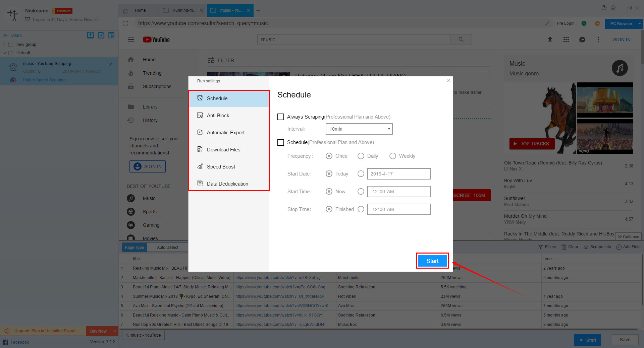Select Today as start date
The height and width of the screenshot is (348, 644).
329,174
